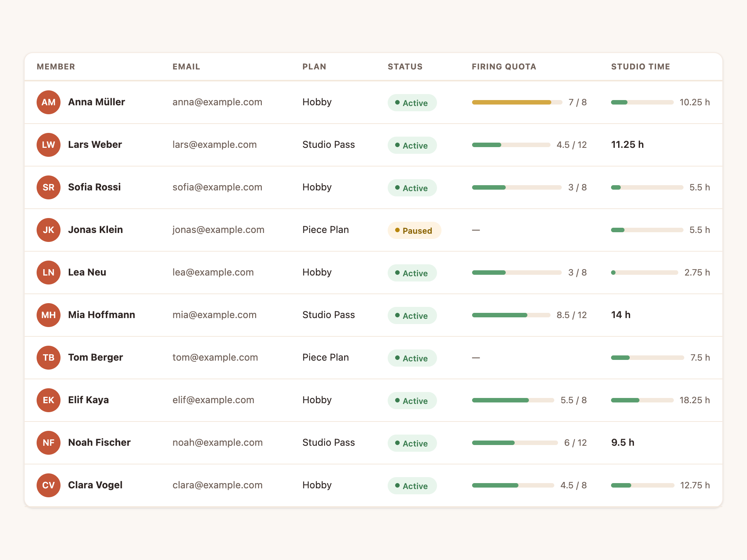The height and width of the screenshot is (560, 747).
Task: Click the 18.25 h studio time value
Action: 695,400
